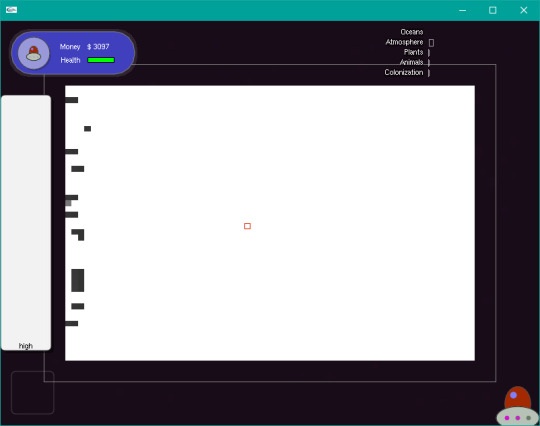
Task: Click the Health label
Action: 70,60
